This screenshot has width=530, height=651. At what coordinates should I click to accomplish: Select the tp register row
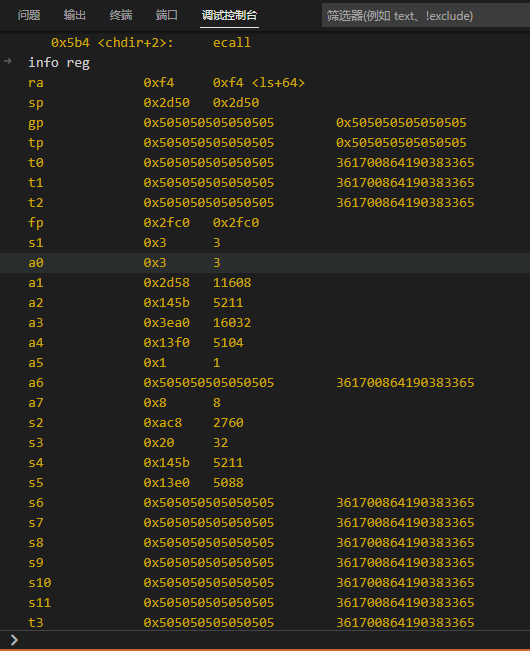265,142
